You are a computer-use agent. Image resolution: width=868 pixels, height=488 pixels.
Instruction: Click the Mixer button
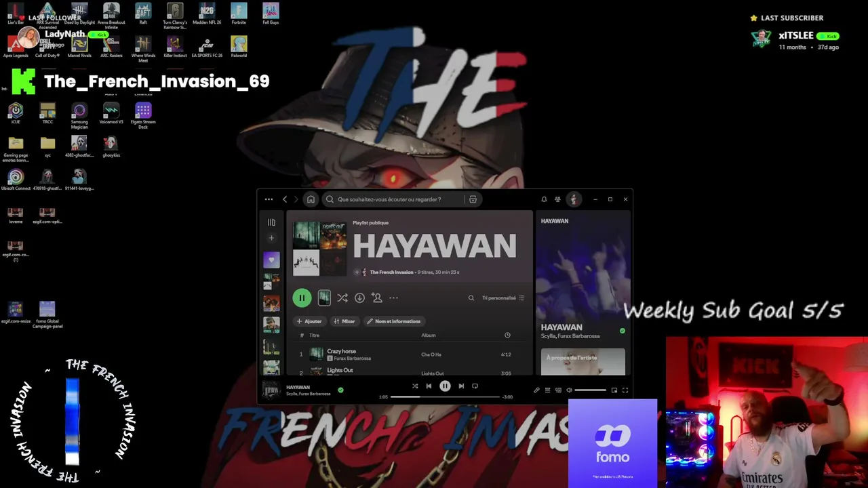[x=344, y=321]
